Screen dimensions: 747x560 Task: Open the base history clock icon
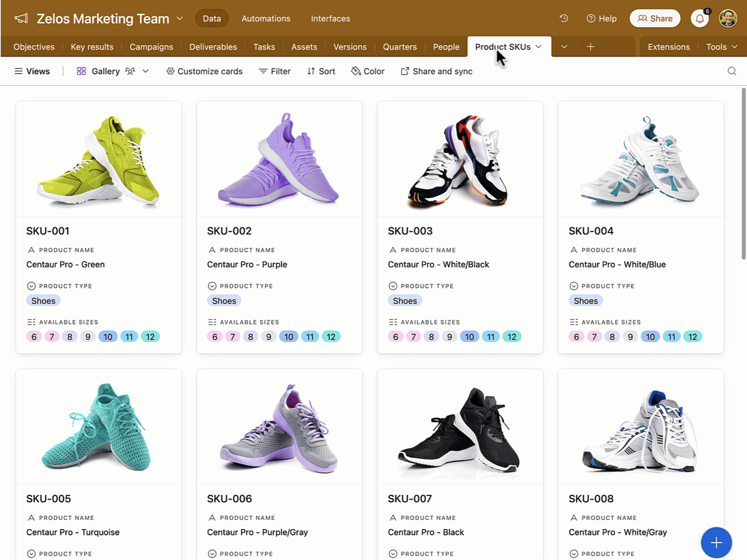(564, 18)
